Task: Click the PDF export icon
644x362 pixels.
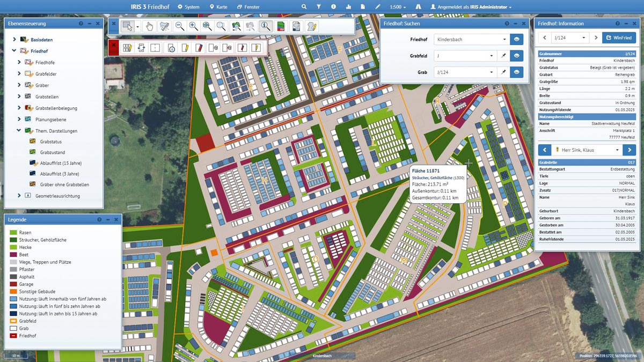Action: (x=280, y=26)
